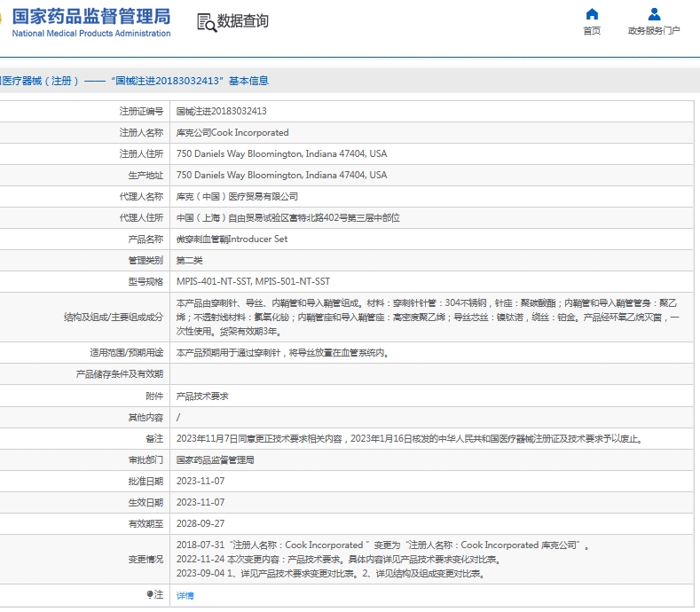Click the 2023-09-04 change record line
This screenshot has height=612, width=700.
[x=331, y=573]
